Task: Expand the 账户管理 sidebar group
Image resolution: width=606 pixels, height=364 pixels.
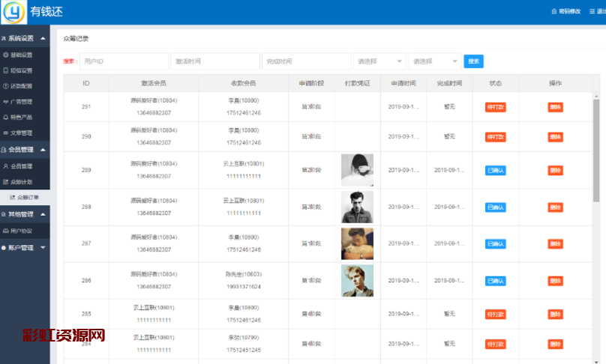Action: point(43,247)
